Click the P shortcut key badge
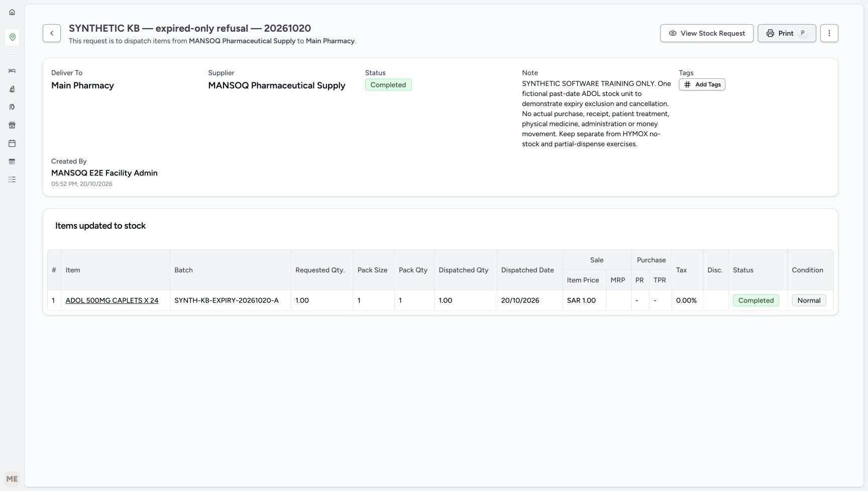Viewport: 868px width, 491px height. (803, 33)
